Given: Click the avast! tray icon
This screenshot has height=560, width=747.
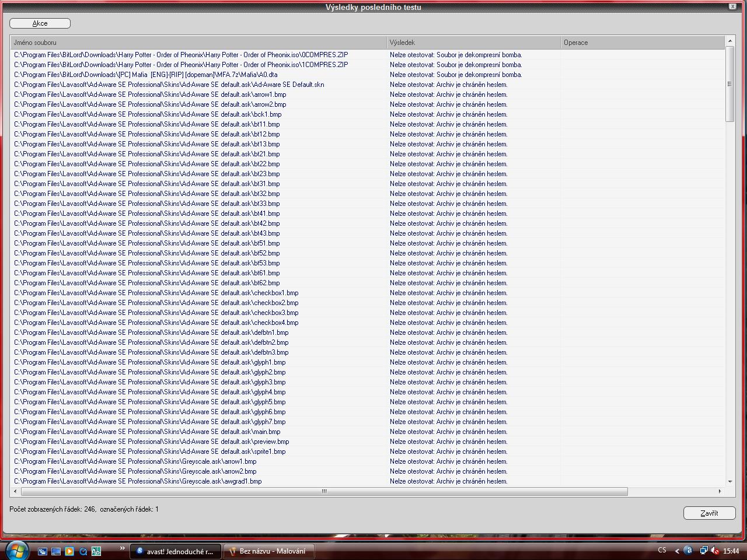Looking at the screenshot, I should 689,550.
